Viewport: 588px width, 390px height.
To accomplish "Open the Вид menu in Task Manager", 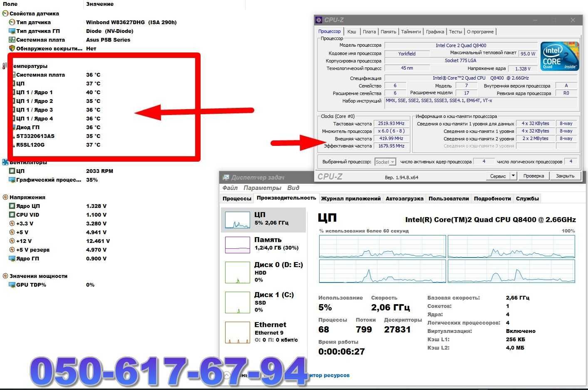I will 293,188.
